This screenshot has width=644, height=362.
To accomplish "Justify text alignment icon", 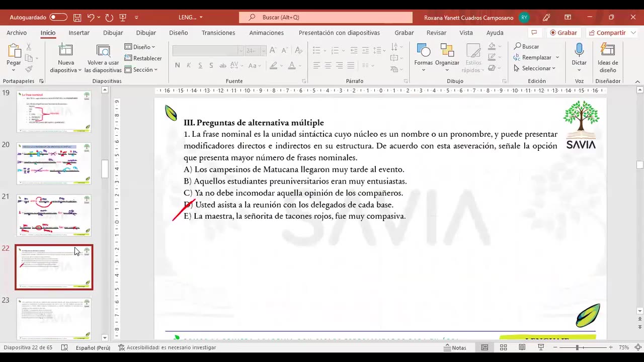I will (351, 65).
